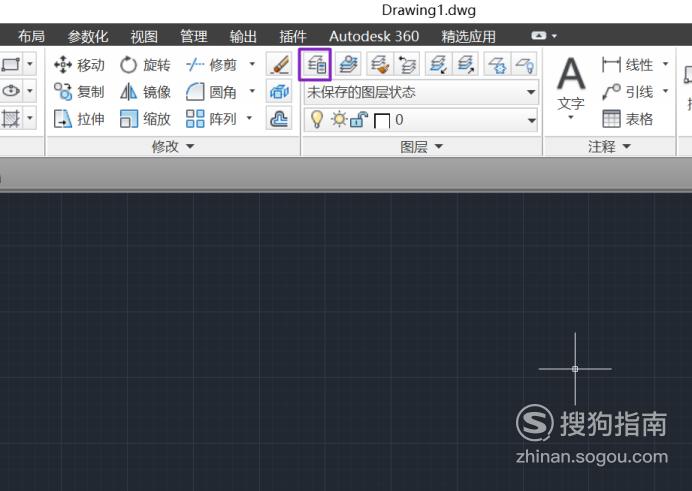The image size is (692, 491).
Task: Select the 圆角 (Fillet) tool
Action: tap(212, 92)
